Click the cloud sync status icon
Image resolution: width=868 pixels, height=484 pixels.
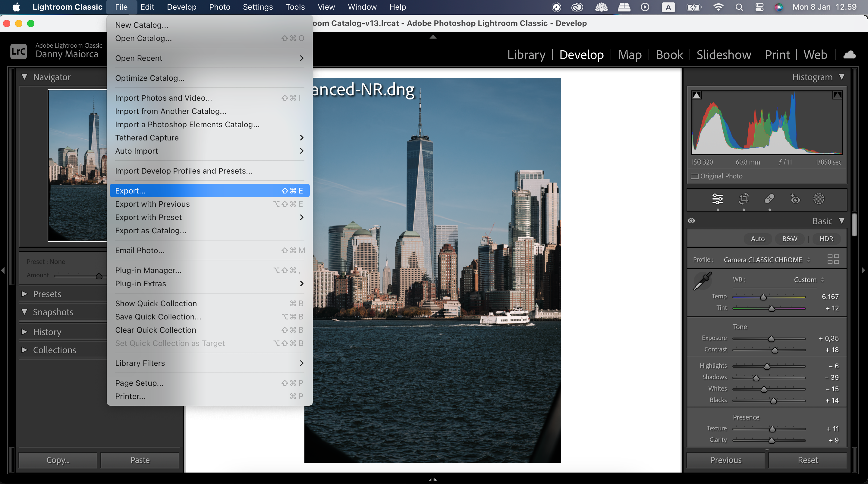(x=850, y=55)
